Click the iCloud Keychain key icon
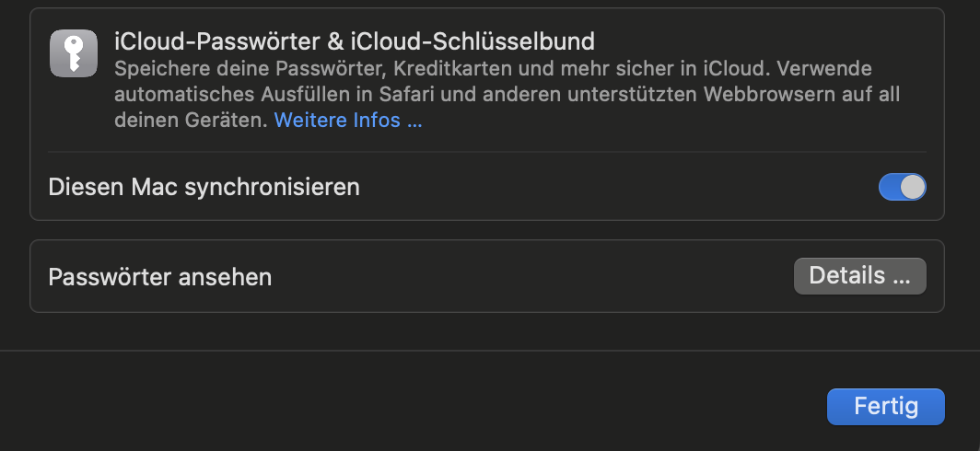This screenshot has height=451, width=980. (x=74, y=52)
